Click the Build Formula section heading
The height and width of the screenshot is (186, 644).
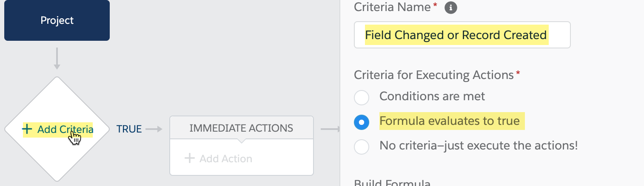click(x=392, y=183)
